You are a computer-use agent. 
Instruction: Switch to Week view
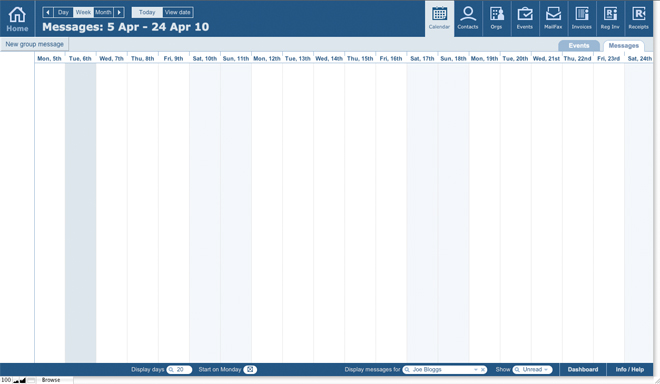tap(83, 12)
